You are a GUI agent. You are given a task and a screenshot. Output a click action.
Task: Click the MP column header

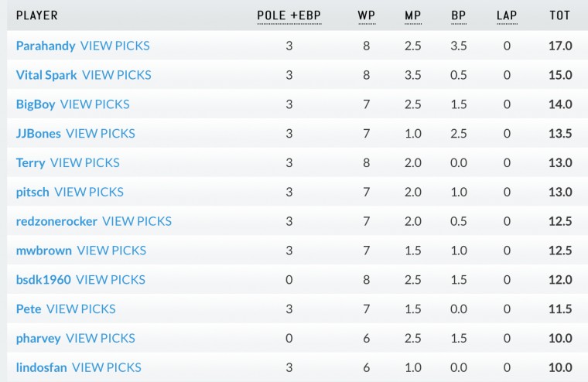(x=413, y=15)
